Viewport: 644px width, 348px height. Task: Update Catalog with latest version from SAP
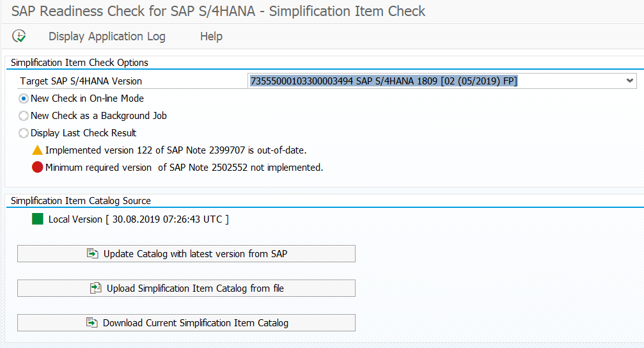[186, 253]
